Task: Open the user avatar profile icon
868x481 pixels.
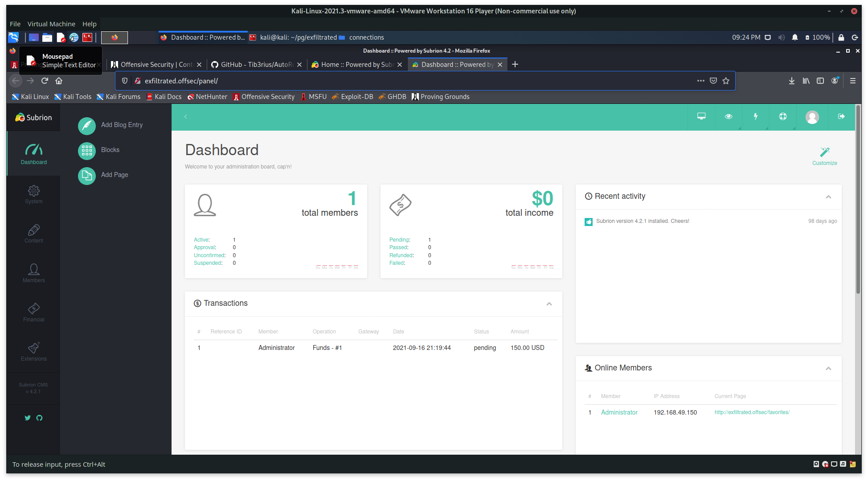Action: 812,117
